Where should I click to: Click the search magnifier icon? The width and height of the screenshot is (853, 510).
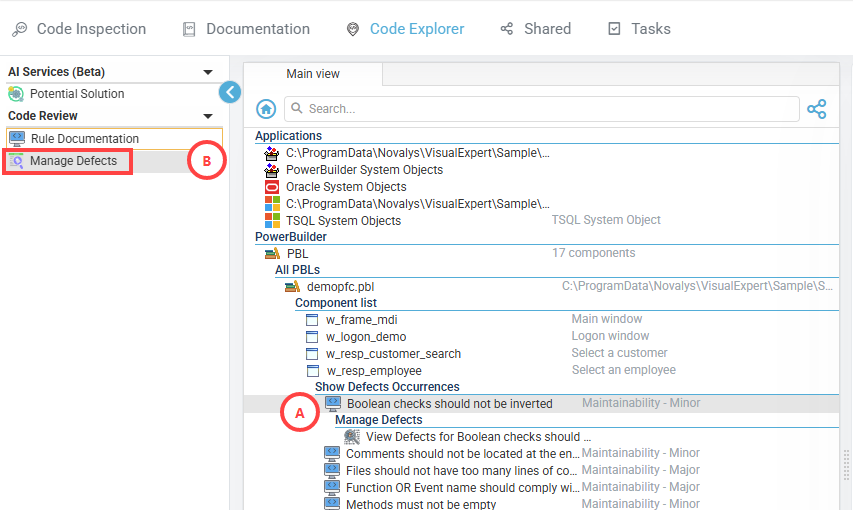tap(296, 108)
